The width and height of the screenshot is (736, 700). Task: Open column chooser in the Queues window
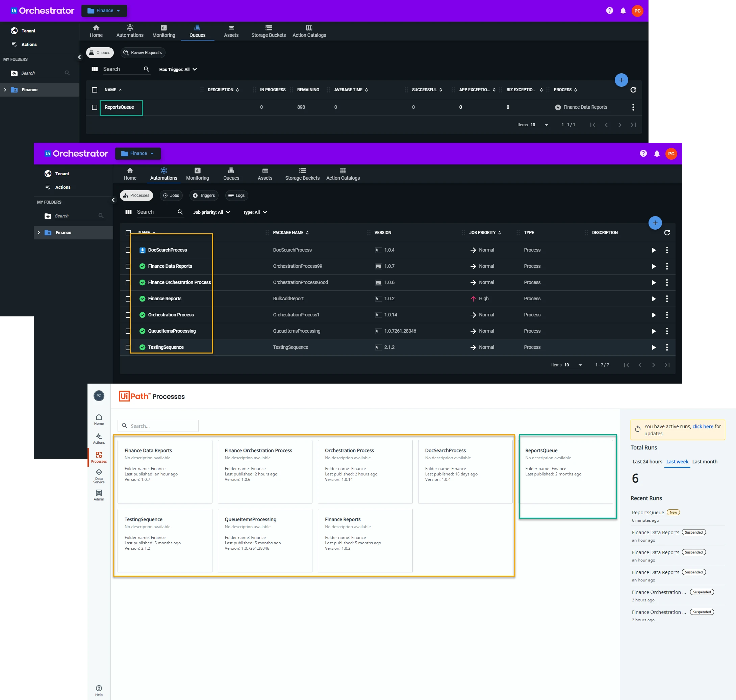click(95, 69)
